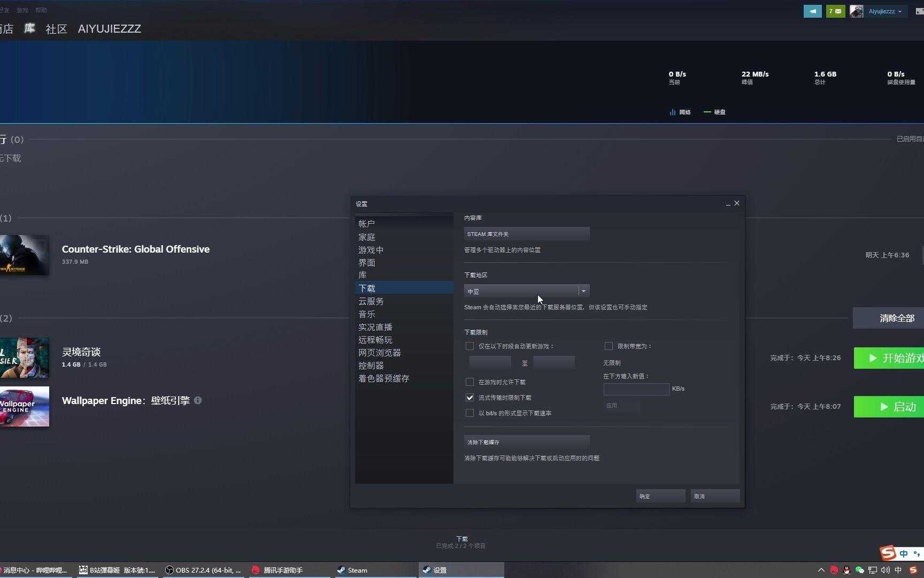
Task: Click the update end time field
Action: pyautogui.click(x=553, y=362)
